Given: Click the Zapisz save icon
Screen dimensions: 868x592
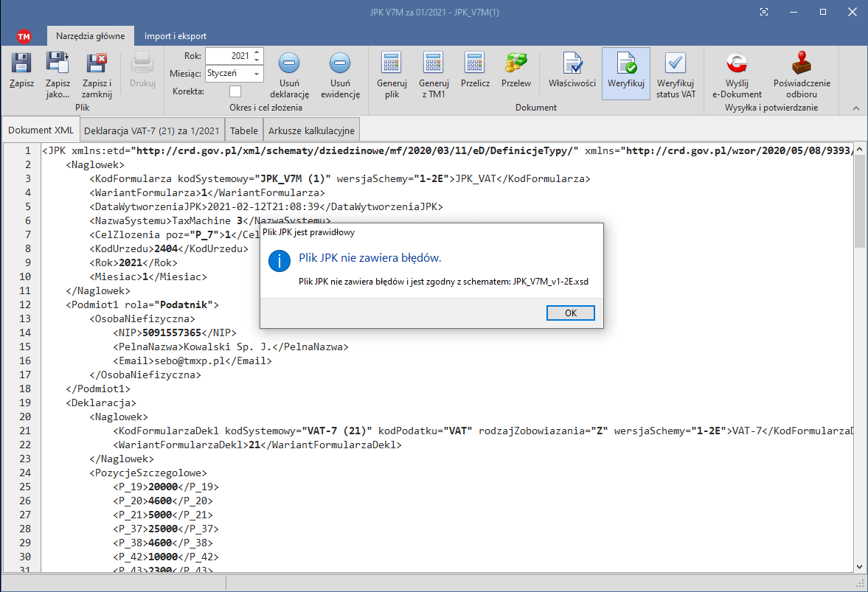Looking at the screenshot, I should (21, 65).
